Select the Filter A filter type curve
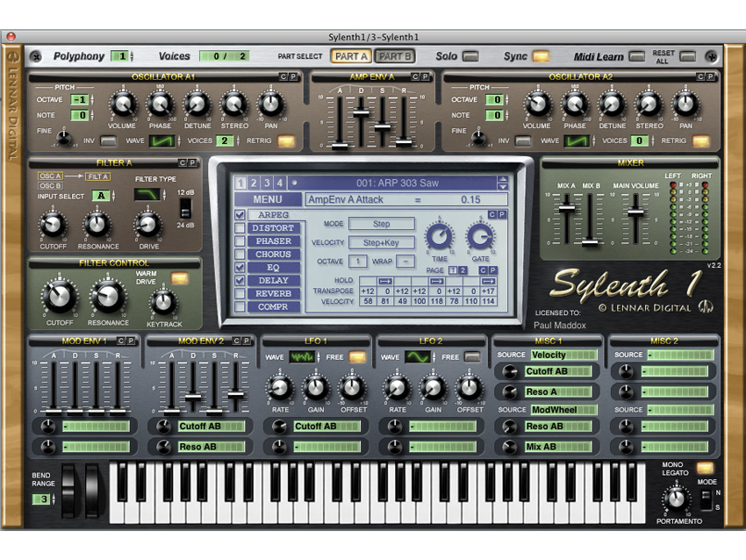746x560 pixels. coord(147,194)
